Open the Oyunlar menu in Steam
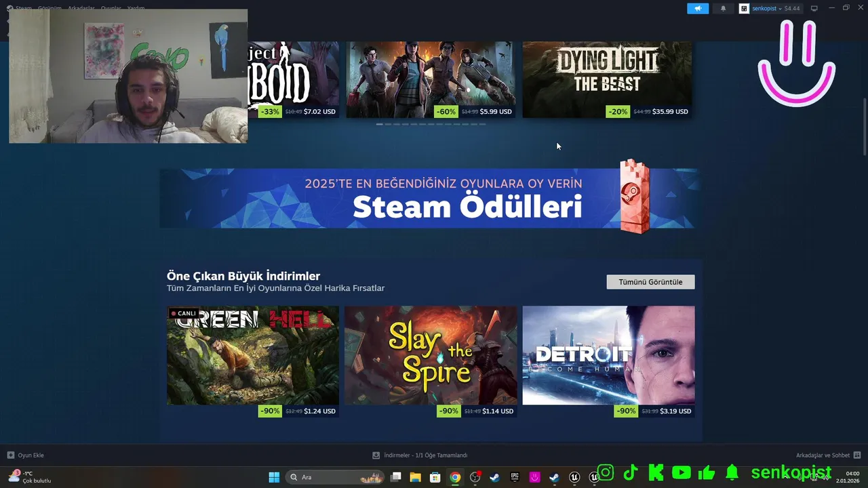The height and width of the screenshot is (488, 868). (x=111, y=8)
